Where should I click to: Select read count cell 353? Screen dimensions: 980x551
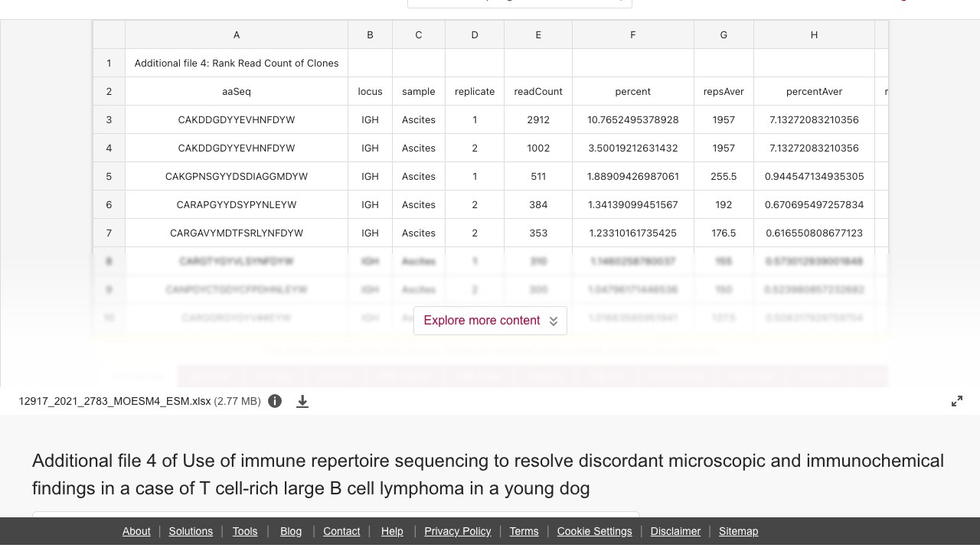pos(538,233)
